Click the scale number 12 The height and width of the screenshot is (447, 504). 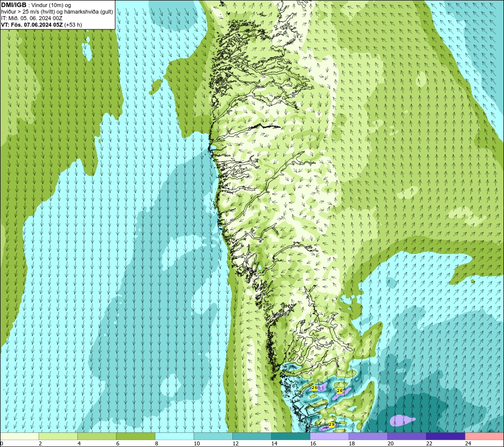pos(235,443)
